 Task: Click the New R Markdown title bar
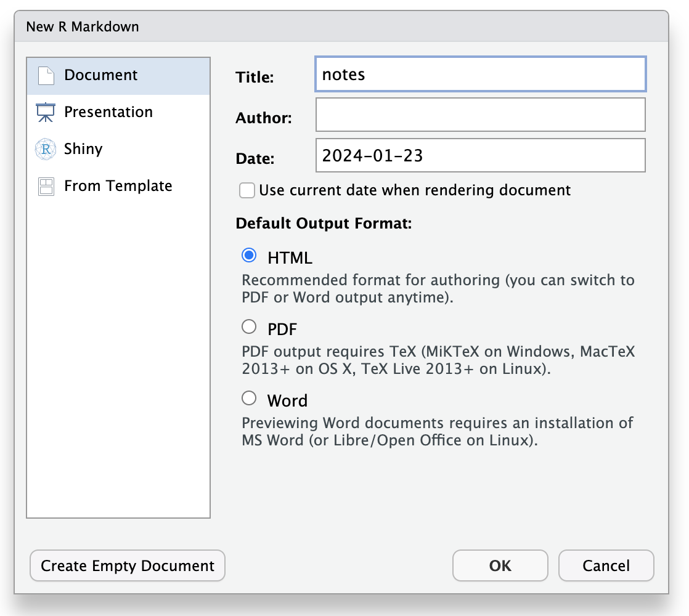[341, 26]
